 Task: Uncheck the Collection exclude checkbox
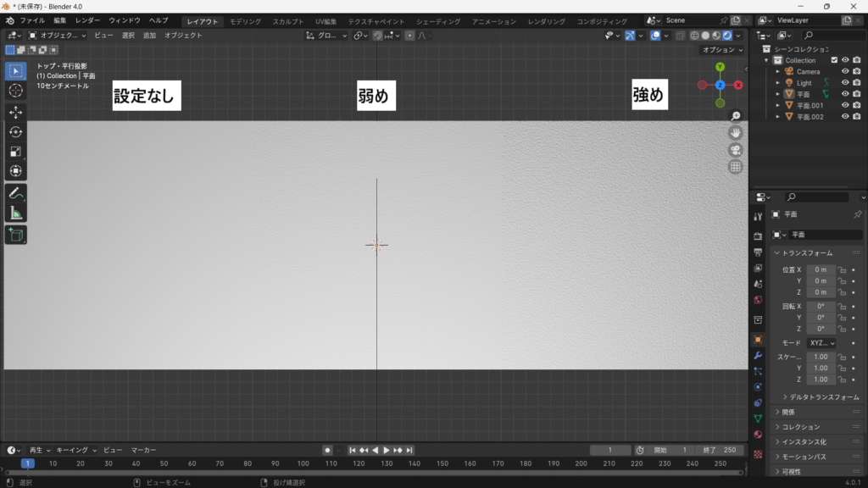tap(834, 60)
